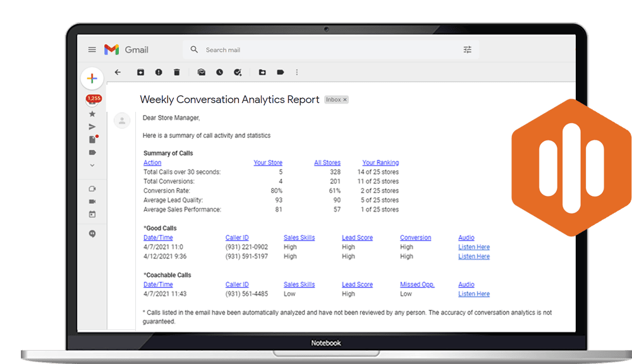Add this email to Tasks
This screenshot has height=364, width=632.
pyautogui.click(x=238, y=72)
